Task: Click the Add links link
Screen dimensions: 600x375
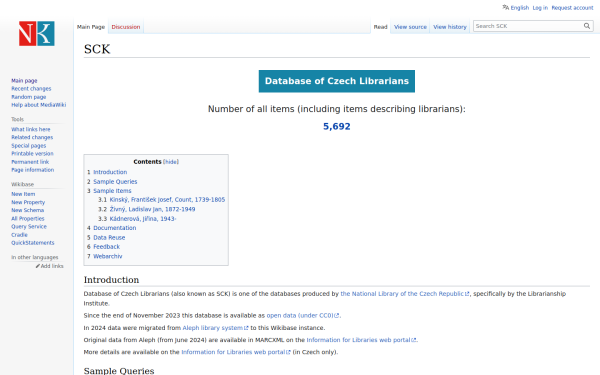Action: coord(52,266)
